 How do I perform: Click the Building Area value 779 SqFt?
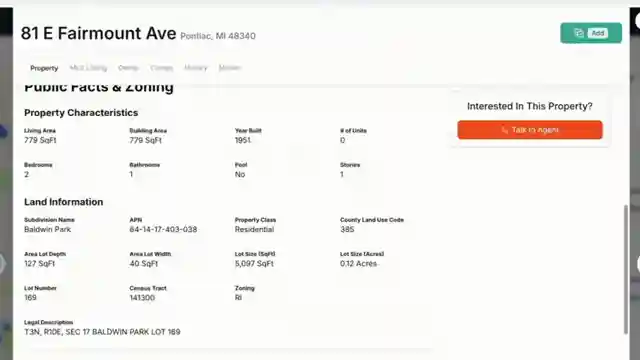pos(145,140)
